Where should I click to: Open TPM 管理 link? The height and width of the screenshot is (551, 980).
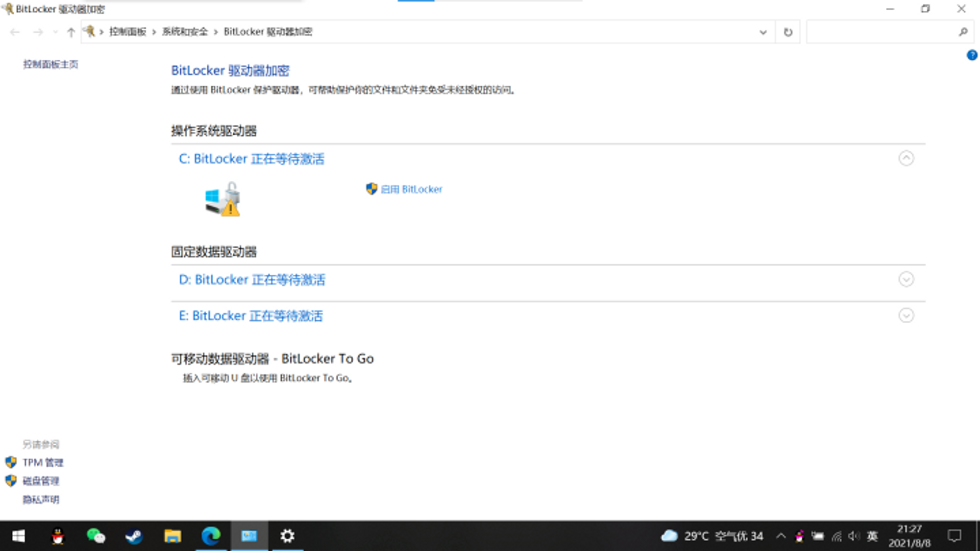(43, 462)
